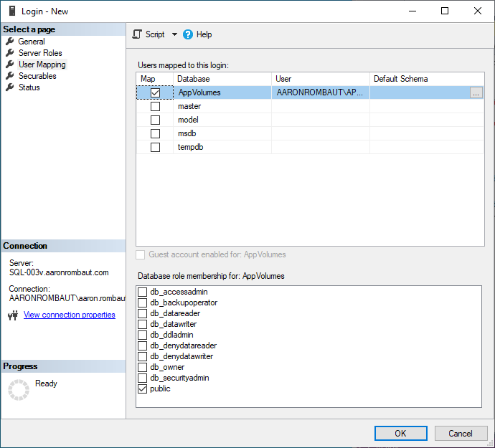
Task: Select the tempdb database row
Action: tap(189, 147)
